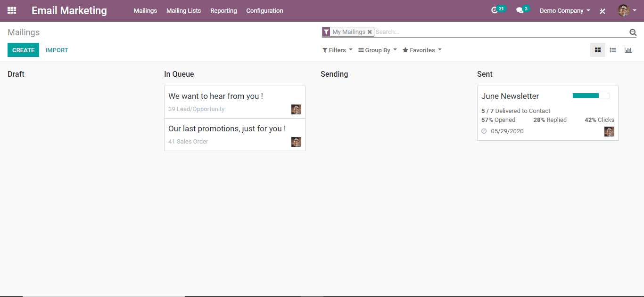Click avatar on 'We want to hear from you' card

tap(296, 110)
